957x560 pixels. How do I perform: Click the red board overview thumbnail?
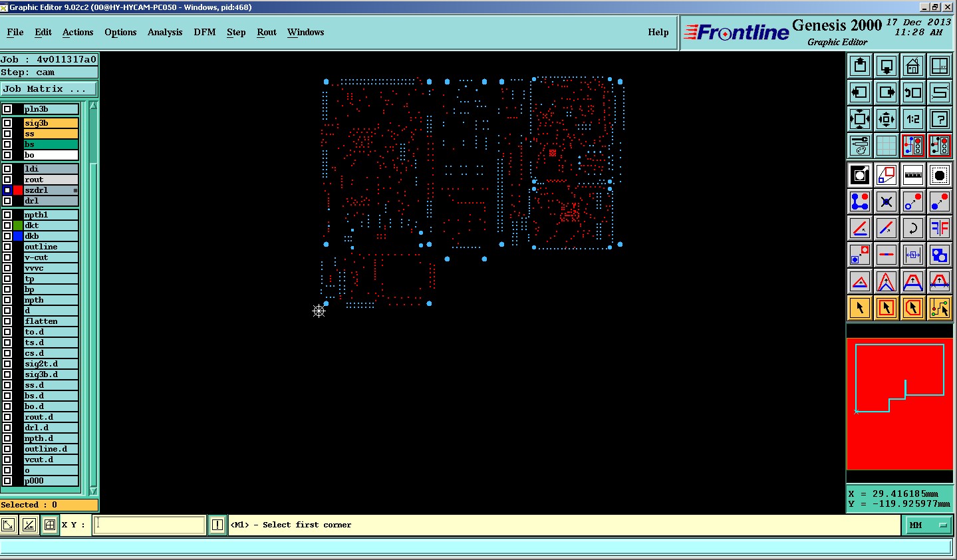point(899,404)
